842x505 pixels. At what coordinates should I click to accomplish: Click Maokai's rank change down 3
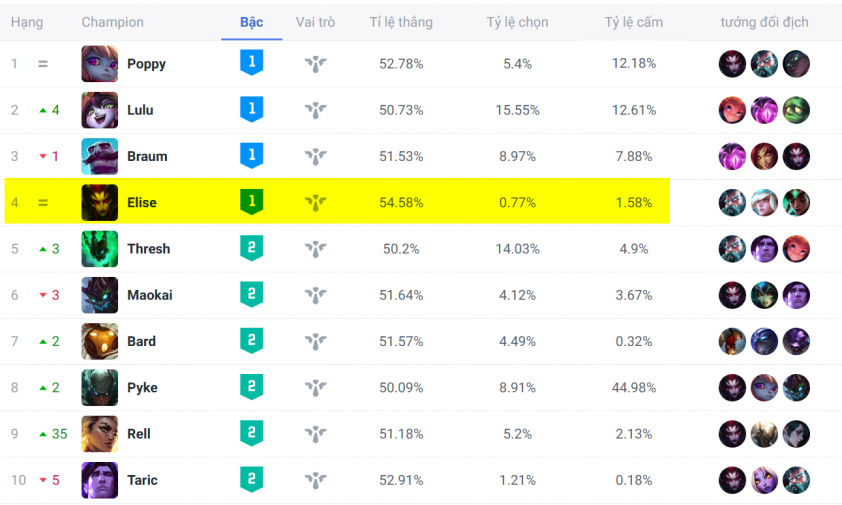coord(49,295)
